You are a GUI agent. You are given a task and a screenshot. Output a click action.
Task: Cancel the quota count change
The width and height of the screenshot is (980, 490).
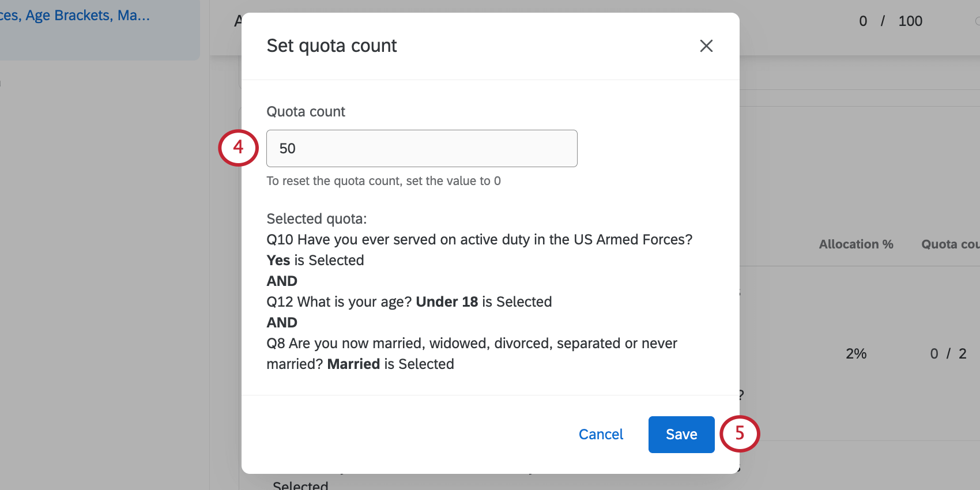point(601,434)
